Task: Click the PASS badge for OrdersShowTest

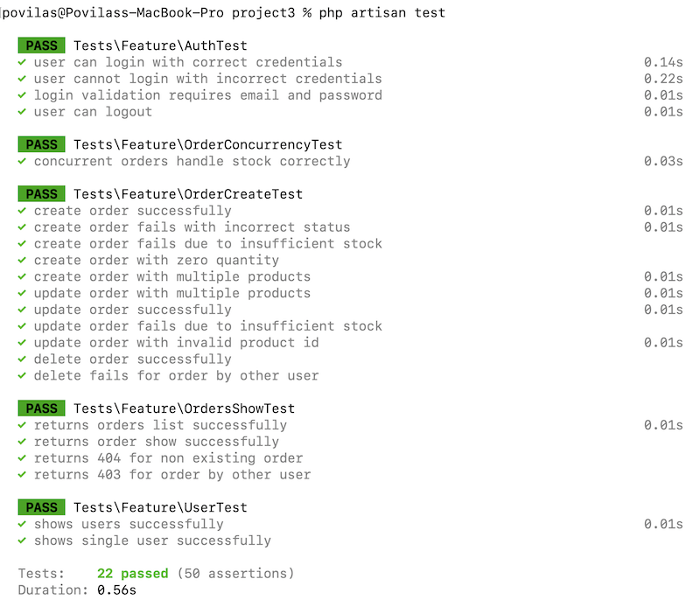Action: click(41, 408)
